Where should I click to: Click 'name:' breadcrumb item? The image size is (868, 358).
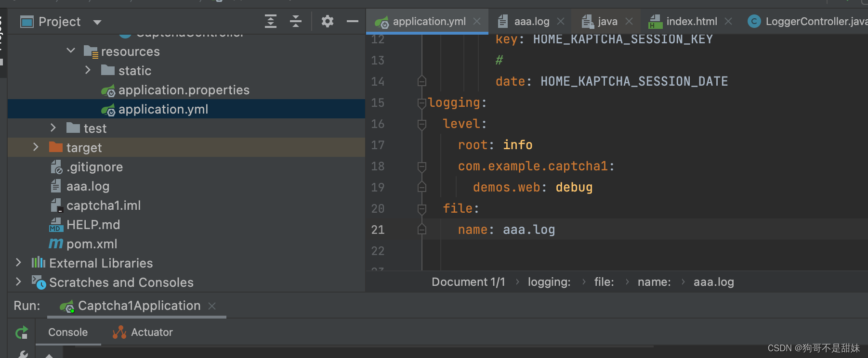point(654,282)
